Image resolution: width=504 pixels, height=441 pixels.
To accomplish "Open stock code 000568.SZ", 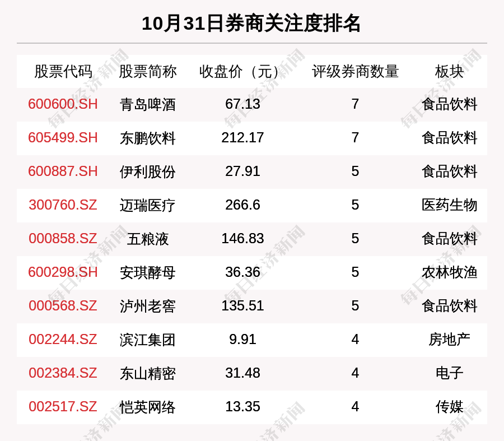I will tap(63, 305).
